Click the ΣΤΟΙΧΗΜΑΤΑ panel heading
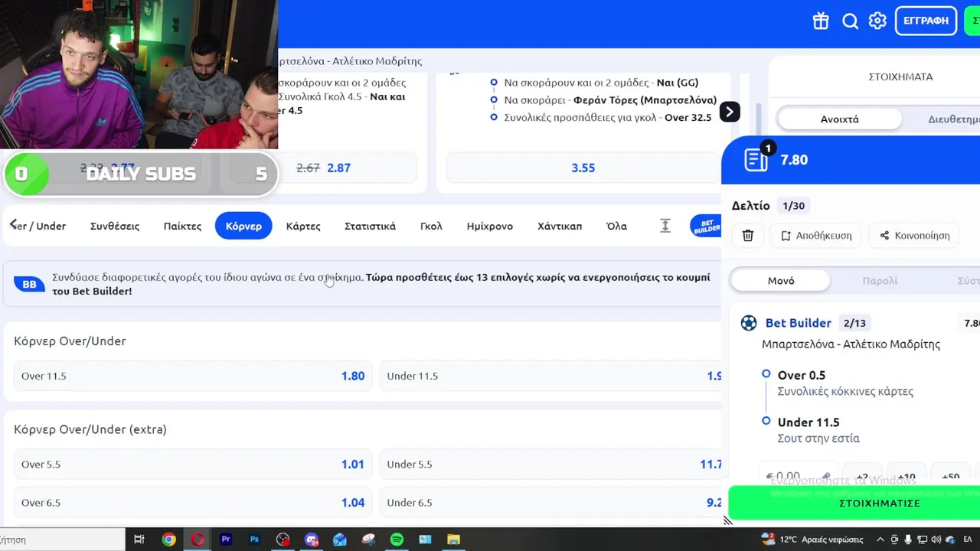Screen dimensions: 980x551 pos(900,77)
